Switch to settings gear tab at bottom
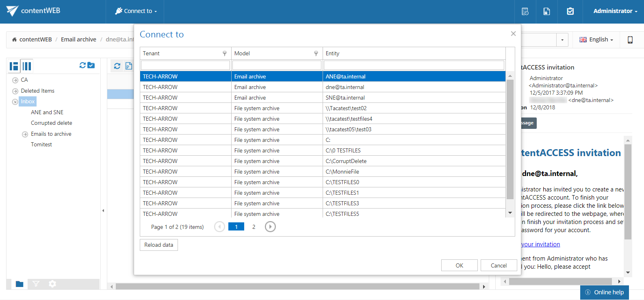This screenshot has width=644, height=300. pyautogui.click(x=52, y=284)
